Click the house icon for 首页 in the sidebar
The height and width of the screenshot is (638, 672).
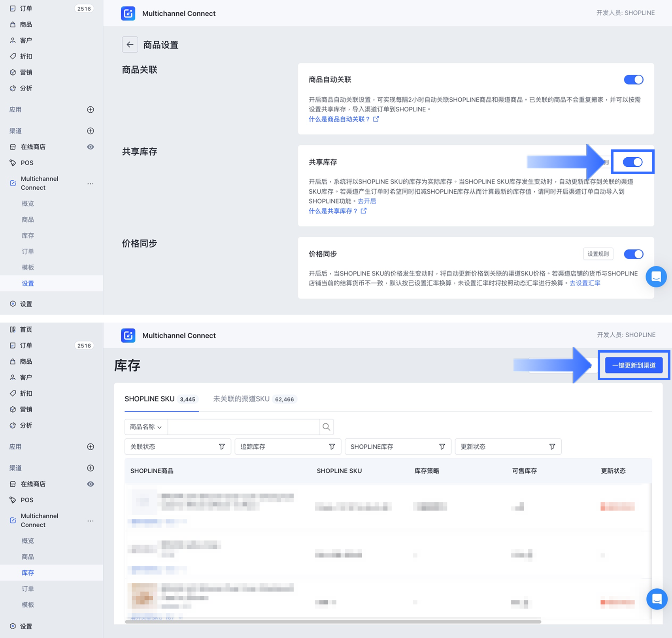coord(13,329)
